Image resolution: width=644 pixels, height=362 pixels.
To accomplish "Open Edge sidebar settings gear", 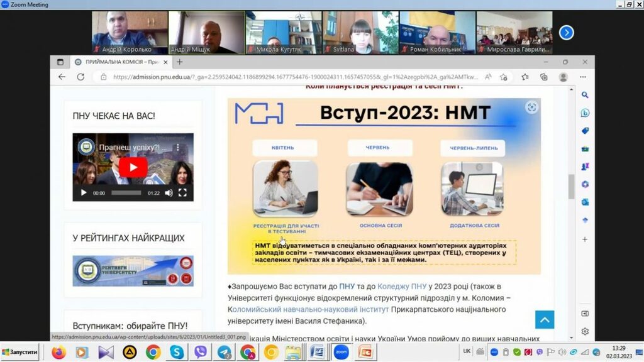I will 585,331.
